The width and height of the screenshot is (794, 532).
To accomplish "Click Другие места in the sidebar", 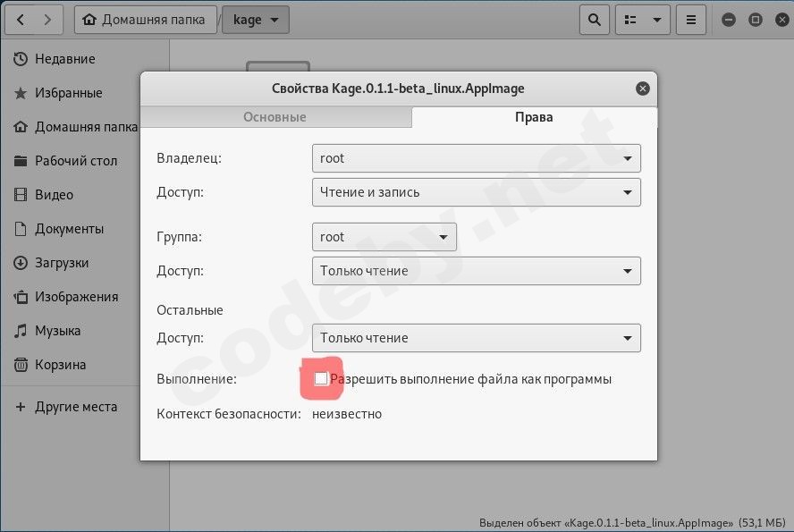I will 70,407.
